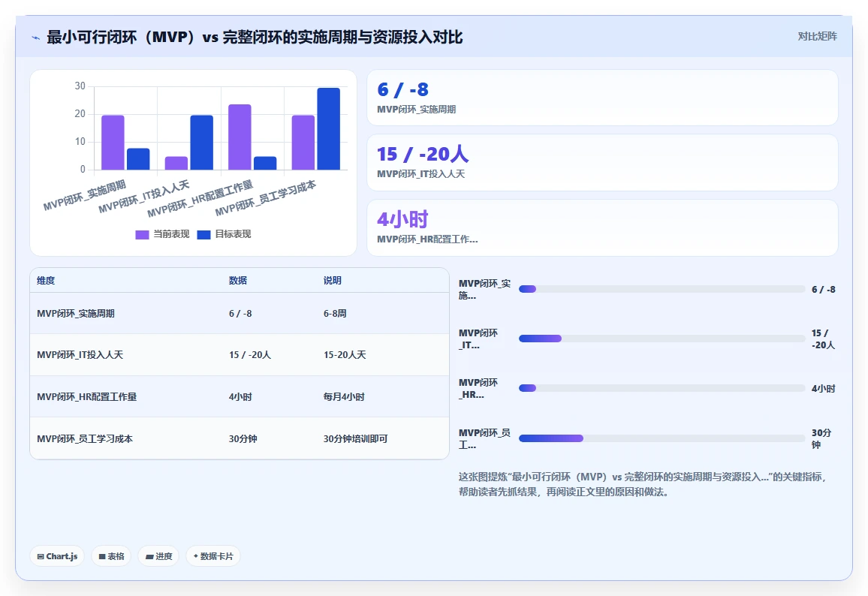Click the Chart.js tag chip

pyautogui.click(x=57, y=556)
